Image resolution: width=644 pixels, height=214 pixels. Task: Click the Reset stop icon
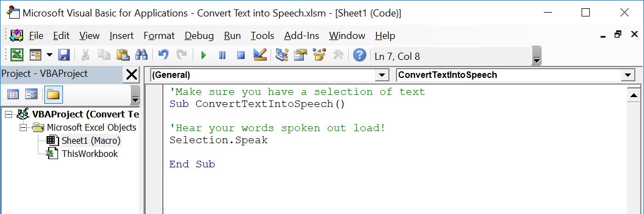click(x=241, y=55)
